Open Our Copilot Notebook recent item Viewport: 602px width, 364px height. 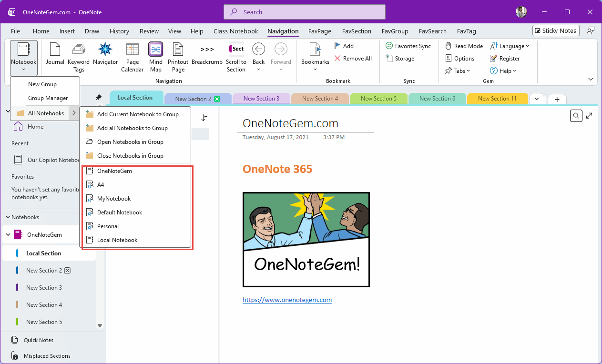[x=47, y=160]
